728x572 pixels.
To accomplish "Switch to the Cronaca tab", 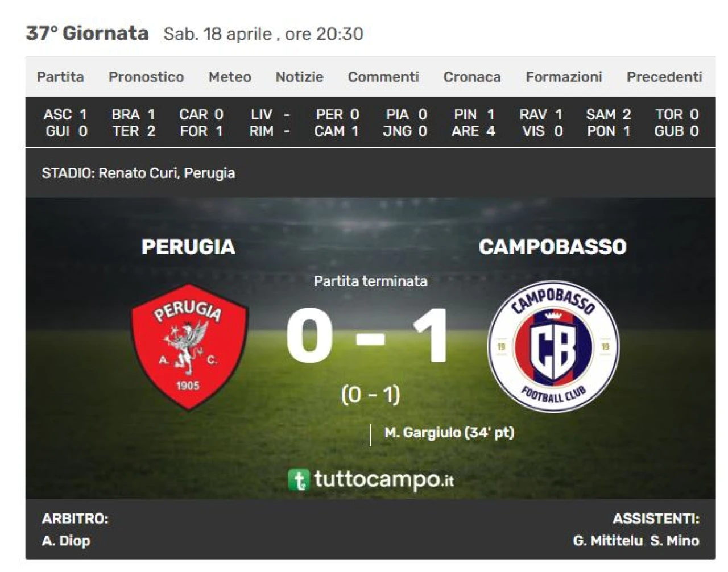I will tap(472, 77).
